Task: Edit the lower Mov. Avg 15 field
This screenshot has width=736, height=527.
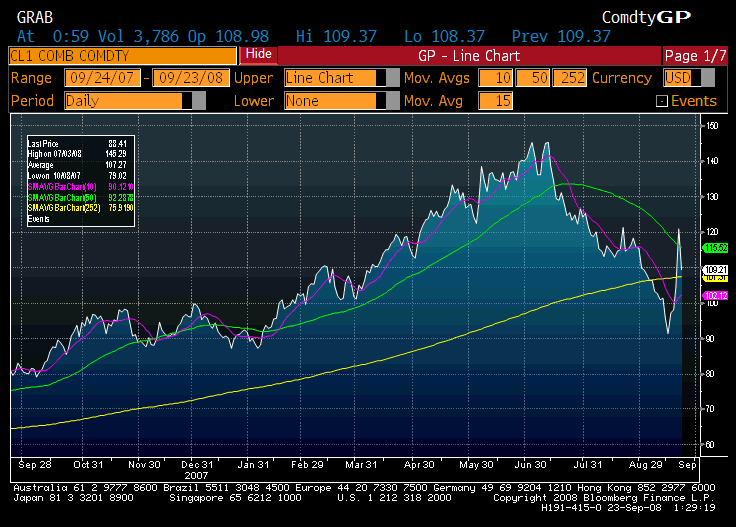Action: click(x=496, y=101)
